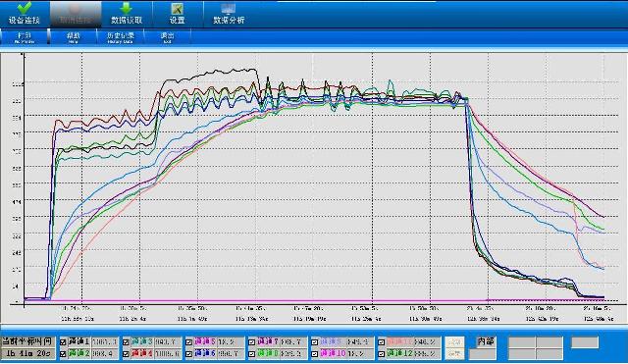The height and width of the screenshot is (364, 628).
Task: Click the grayed-out disconnect toolbar button
Action: 76,14
